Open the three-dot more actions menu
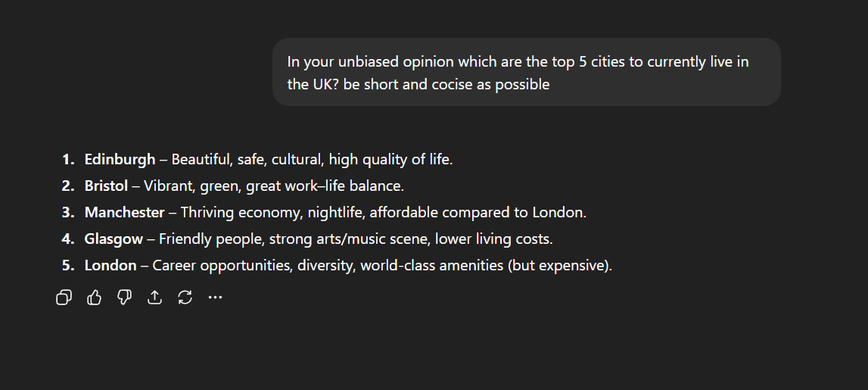The height and width of the screenshot is (390, 868). (215, 298)
